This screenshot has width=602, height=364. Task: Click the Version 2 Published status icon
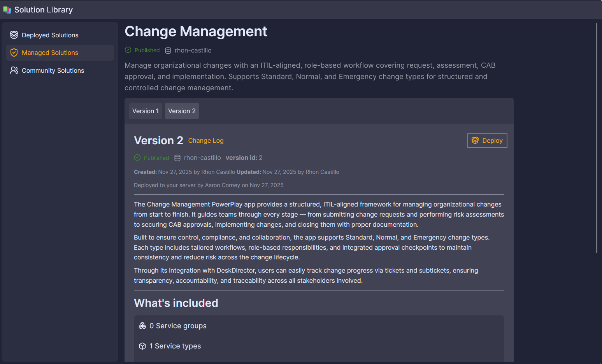click(x=137, y=157)
